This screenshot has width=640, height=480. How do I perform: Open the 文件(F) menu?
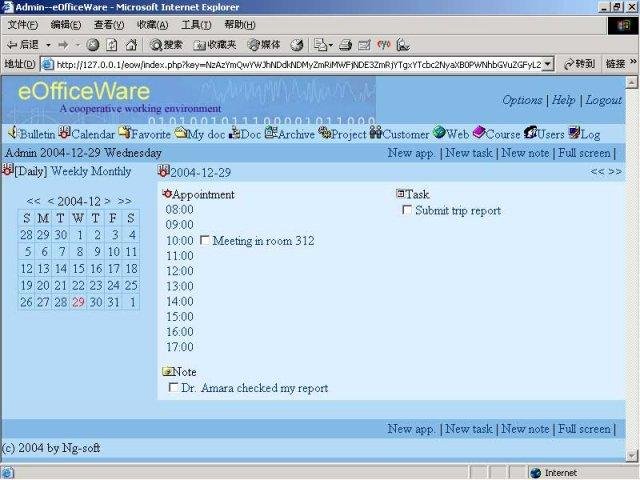(23, 25)
